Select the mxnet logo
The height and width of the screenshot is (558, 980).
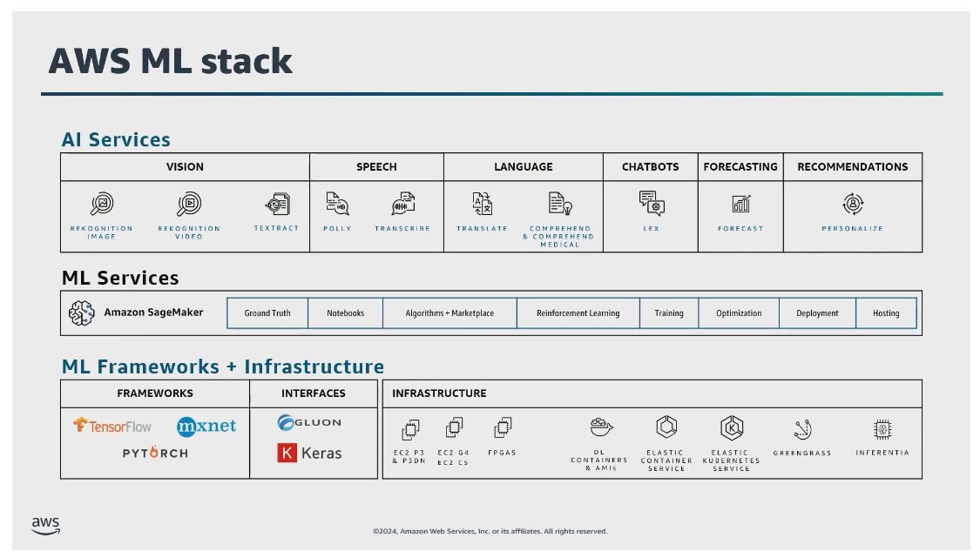206,427
